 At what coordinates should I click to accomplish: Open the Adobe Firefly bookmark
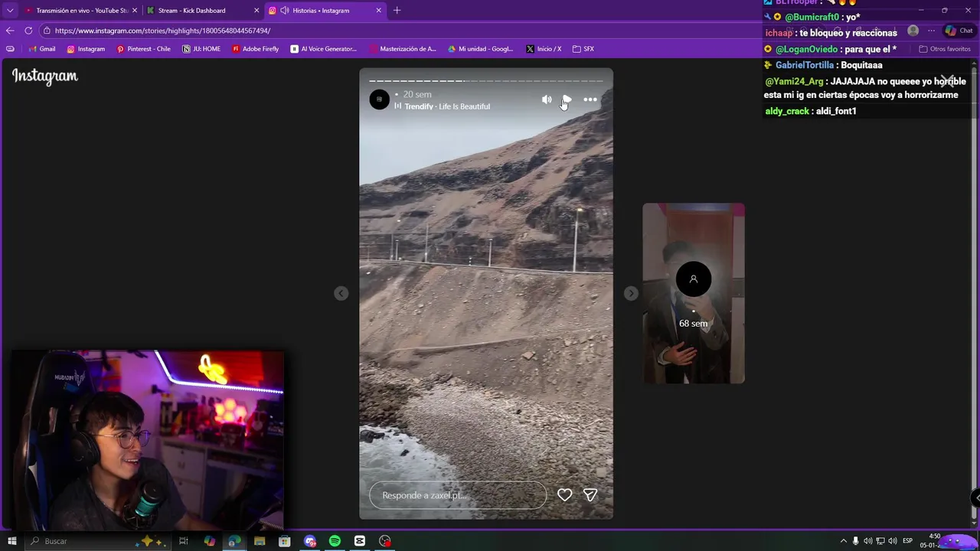click(x=256, y=49)
